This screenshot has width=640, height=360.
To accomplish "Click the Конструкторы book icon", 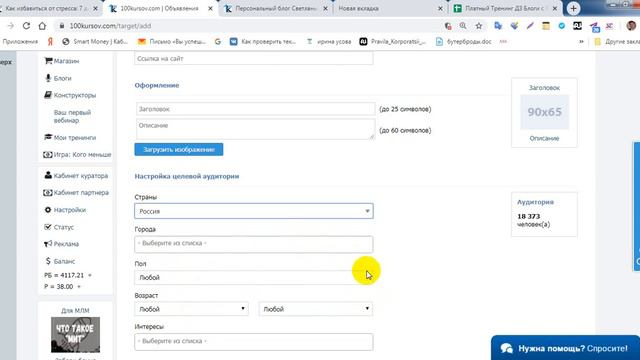I will pyautogui.click(x=48, y=95).
